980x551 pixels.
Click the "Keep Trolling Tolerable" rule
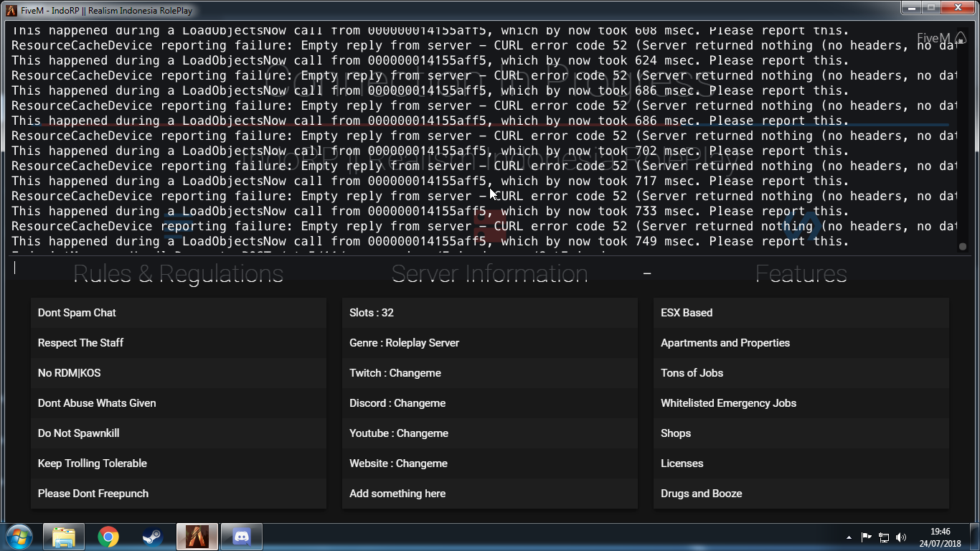pos(179,463)
